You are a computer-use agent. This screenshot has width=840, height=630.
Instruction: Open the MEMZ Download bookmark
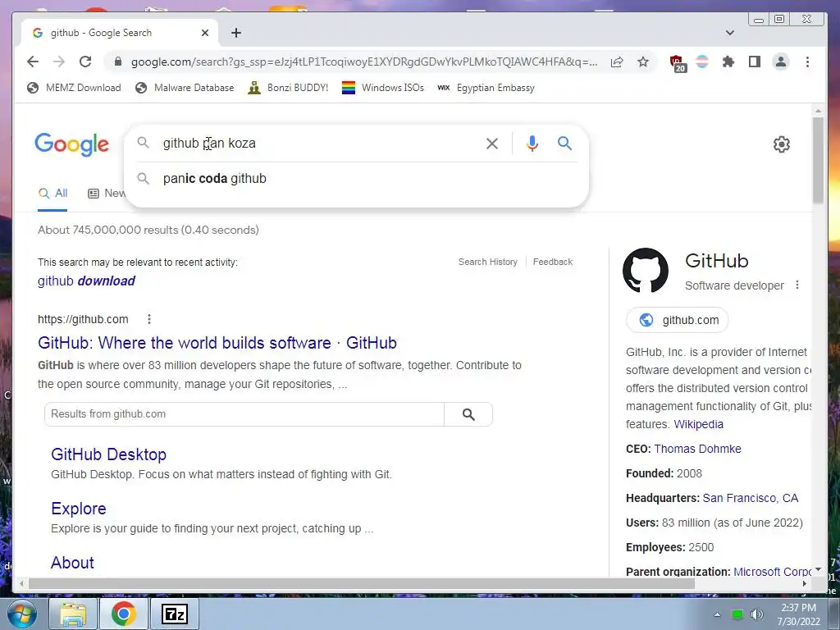[75, 87]
